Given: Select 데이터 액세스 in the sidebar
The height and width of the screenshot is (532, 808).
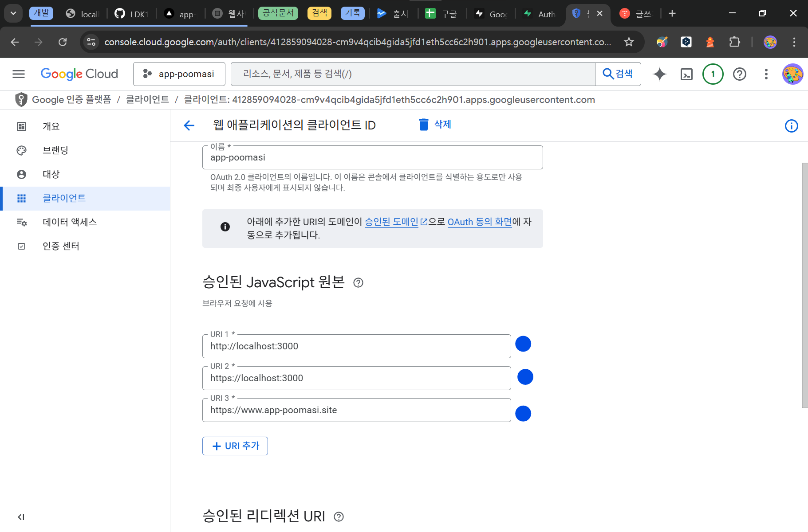Looking at the screenshot, I should pyautogui.click(x=85, y=222).
